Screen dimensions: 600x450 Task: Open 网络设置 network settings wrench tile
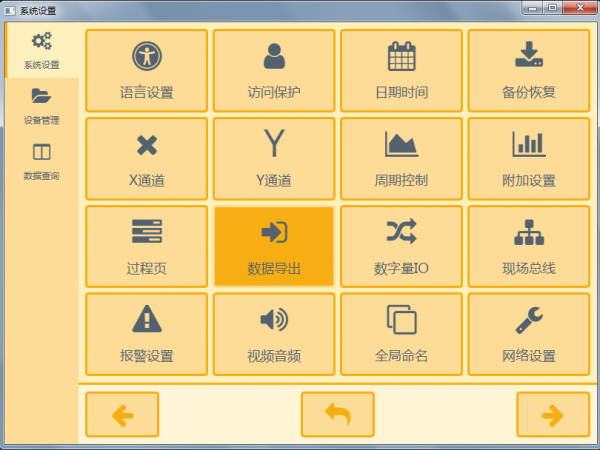click(529, 334)
